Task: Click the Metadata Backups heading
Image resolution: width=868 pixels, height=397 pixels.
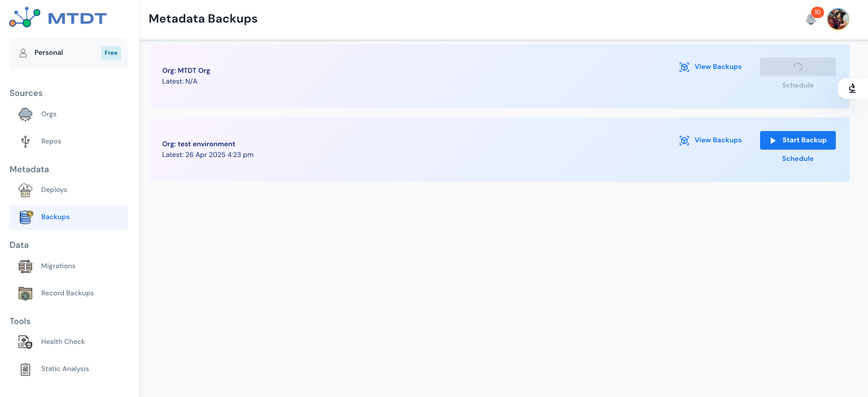Action: click(203, 19)
